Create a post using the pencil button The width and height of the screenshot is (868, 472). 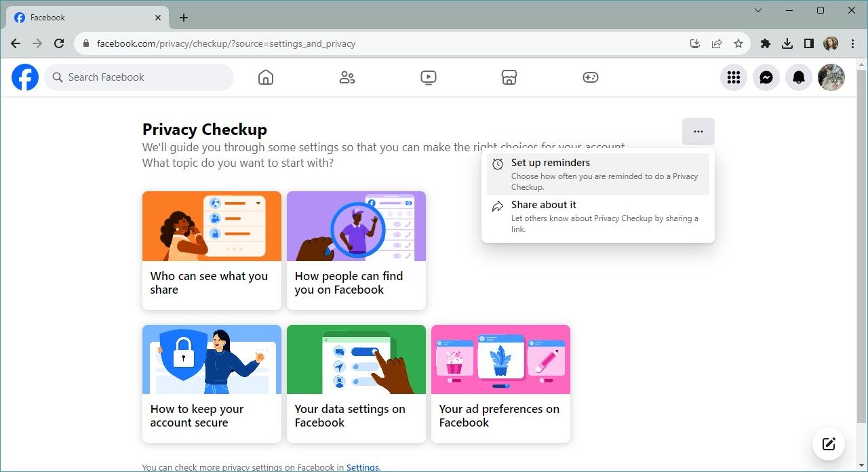point(828,444)
